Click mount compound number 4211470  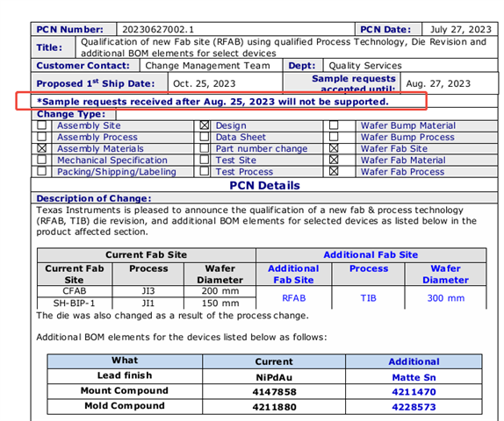pyautogui.click(x=414, y=392)
